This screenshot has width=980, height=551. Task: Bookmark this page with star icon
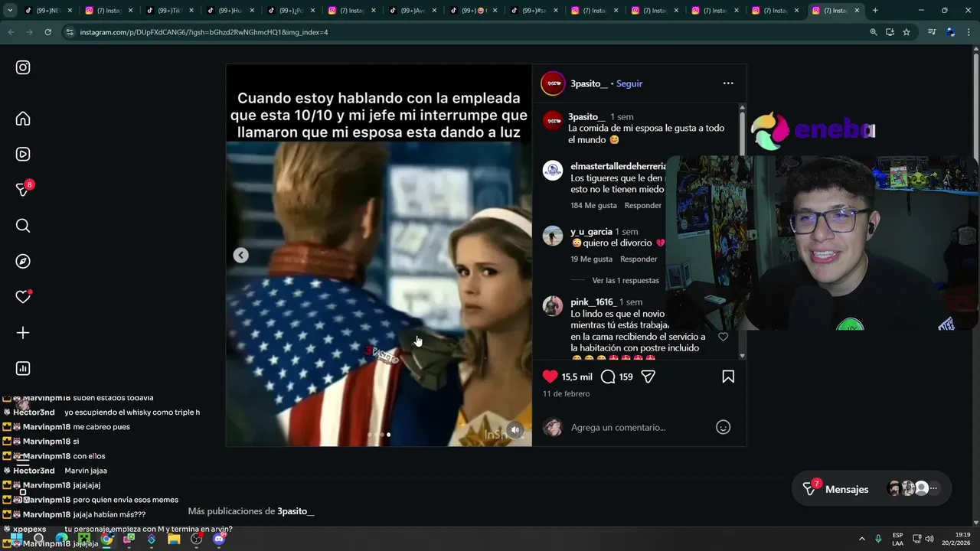[906, 32]
